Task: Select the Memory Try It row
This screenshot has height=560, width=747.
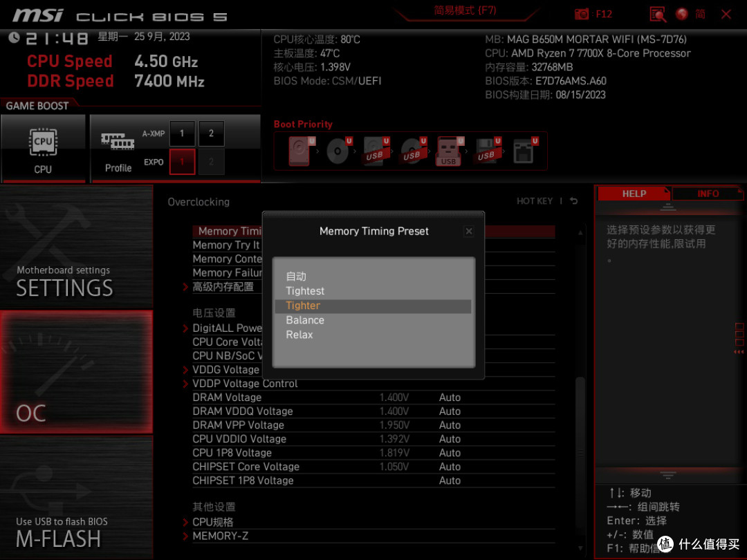Action: pos(228,245)
